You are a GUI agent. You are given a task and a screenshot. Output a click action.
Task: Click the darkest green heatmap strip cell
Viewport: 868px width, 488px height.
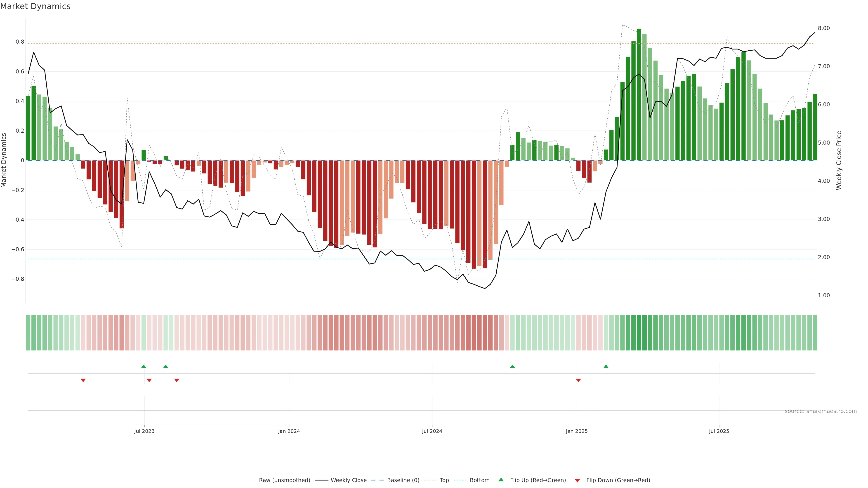click(639, 332)
